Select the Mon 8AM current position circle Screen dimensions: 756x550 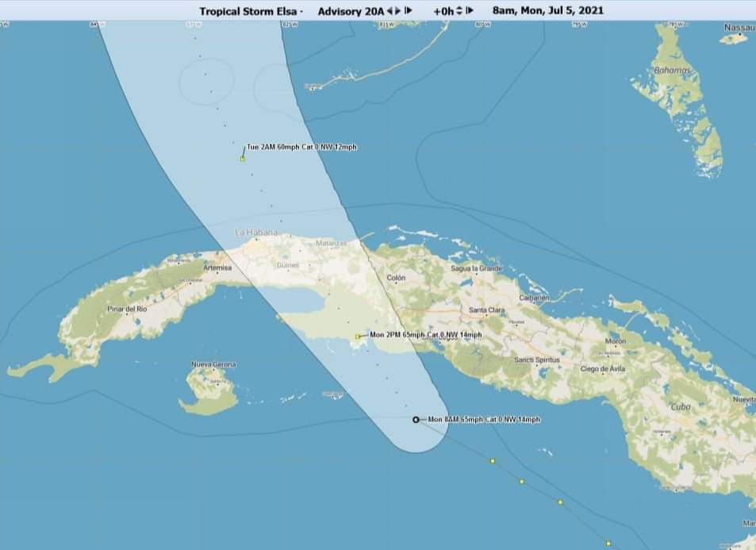click(416, 419)
